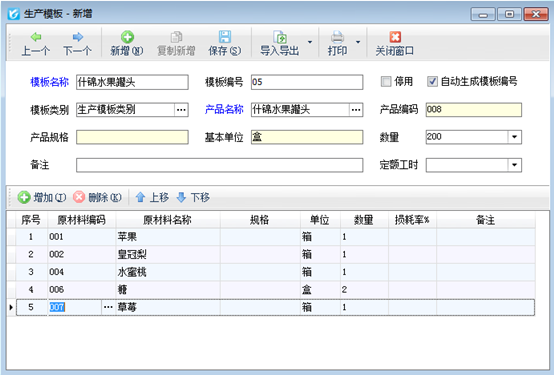Enable the 停用 checkbox
554x375 pixels.
point(386,82)
